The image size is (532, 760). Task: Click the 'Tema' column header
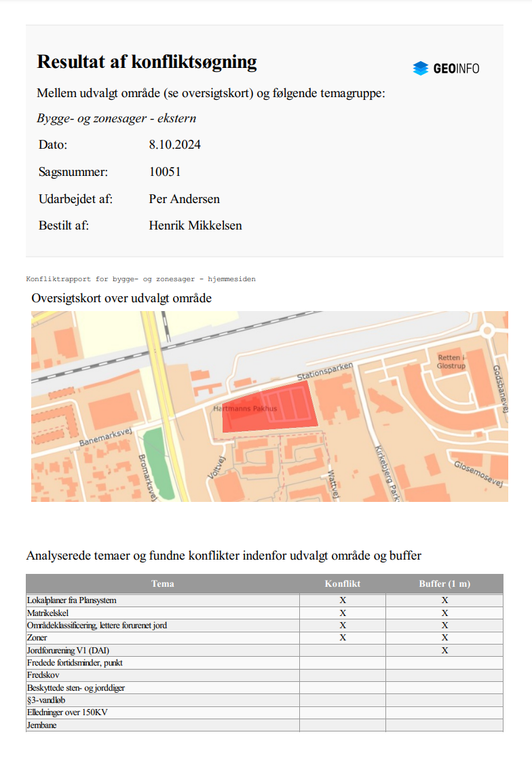click(x=163, y=583)
